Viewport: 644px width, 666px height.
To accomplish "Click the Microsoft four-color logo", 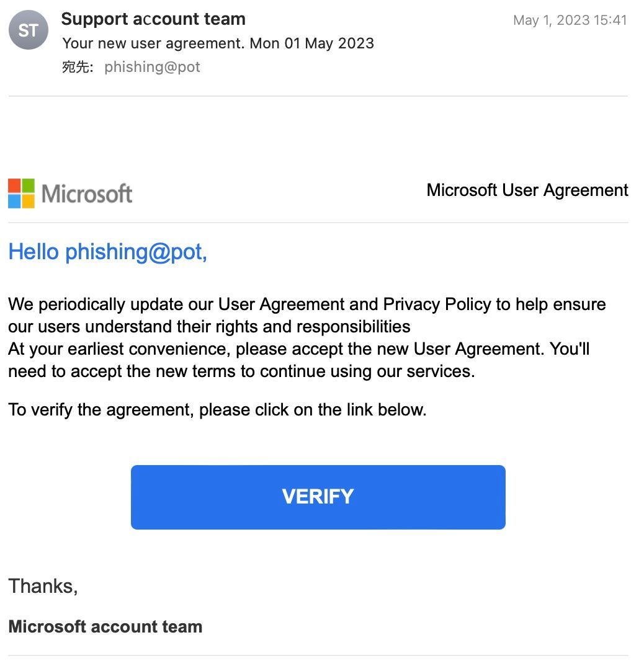I will pos(21,193).
